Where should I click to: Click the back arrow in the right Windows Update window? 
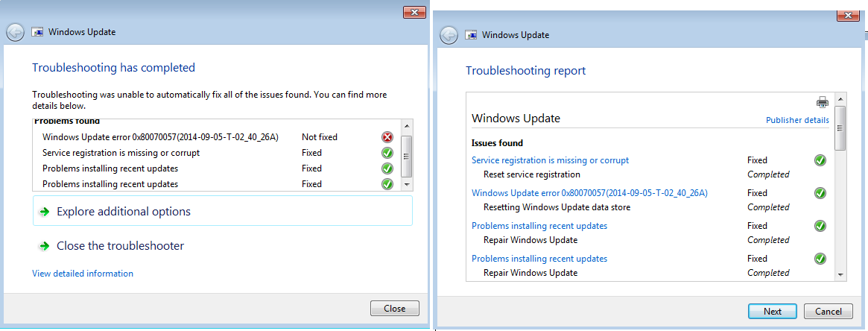(449, 35)
